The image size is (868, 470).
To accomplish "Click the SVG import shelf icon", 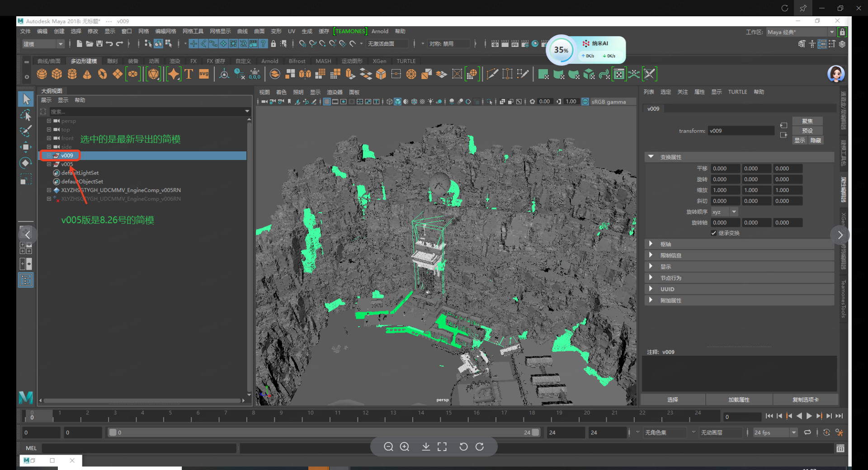I will (204, 74).
